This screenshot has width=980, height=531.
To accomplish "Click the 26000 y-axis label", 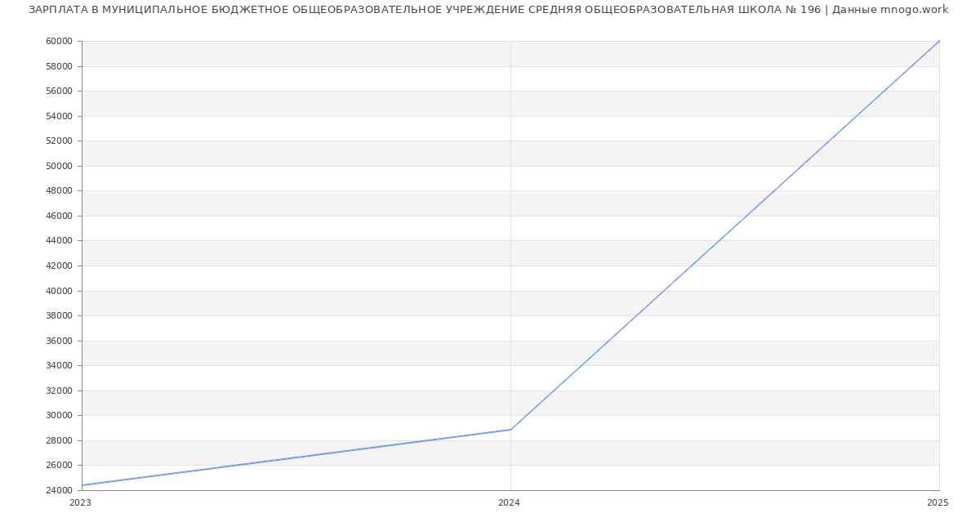I will tap(59, 465).
